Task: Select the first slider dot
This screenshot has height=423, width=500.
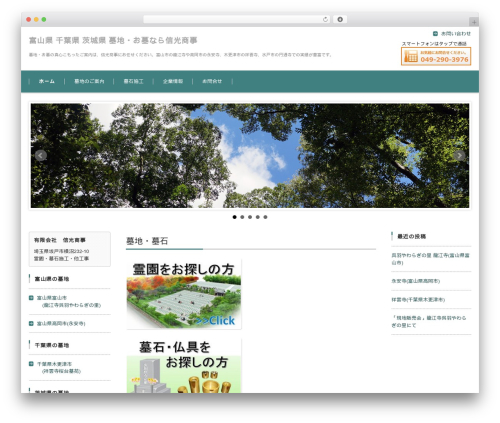Action: (x=234, y=217)
